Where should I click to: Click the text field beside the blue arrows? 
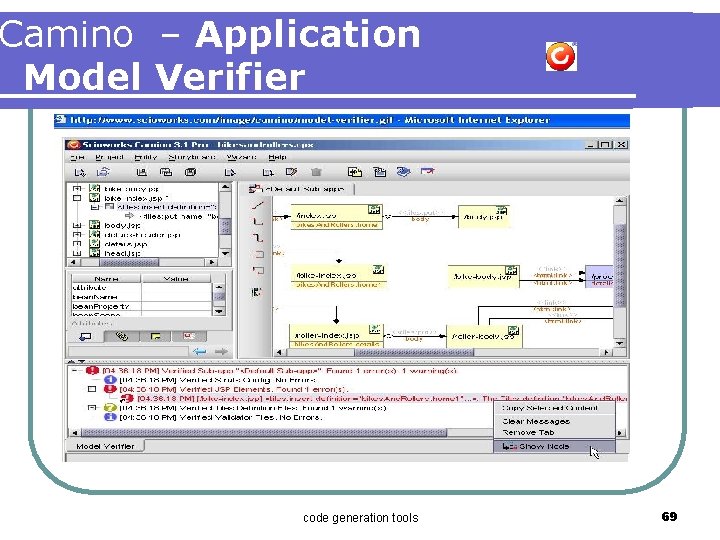tap(128, 352)
